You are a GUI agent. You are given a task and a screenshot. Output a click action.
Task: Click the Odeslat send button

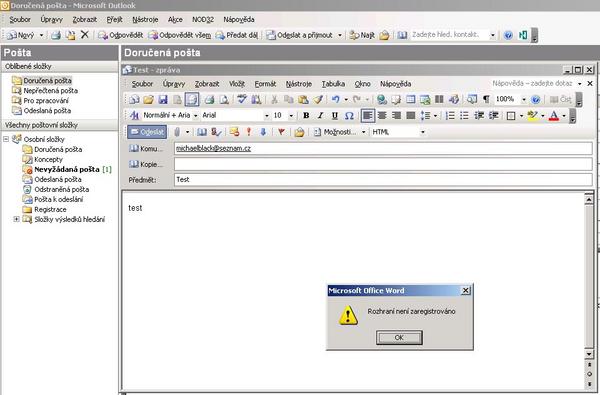[x=147, y=132]
